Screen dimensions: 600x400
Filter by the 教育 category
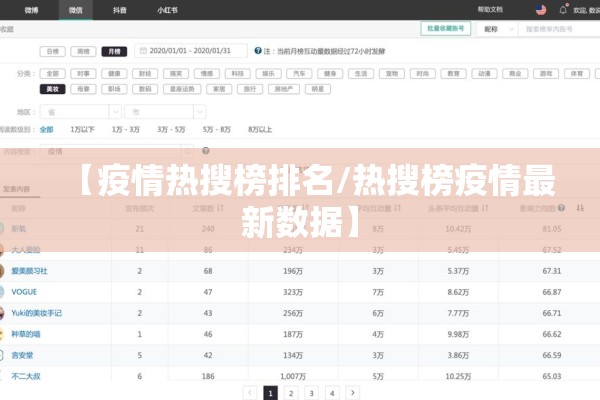tap(453, 73)
